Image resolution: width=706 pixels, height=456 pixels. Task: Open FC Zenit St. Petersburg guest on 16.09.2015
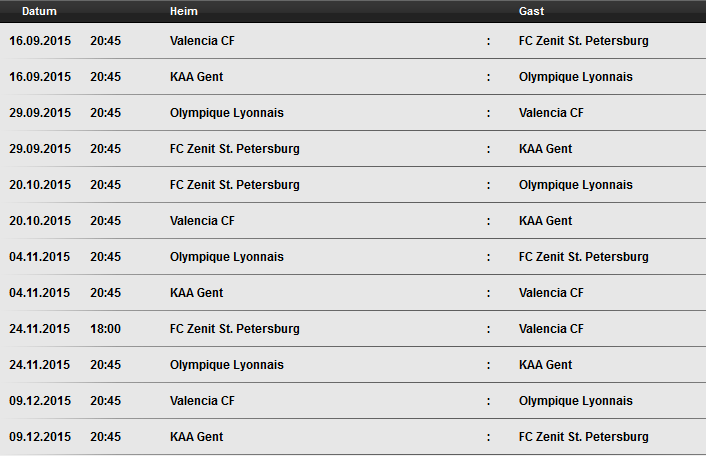pos(584,41)
